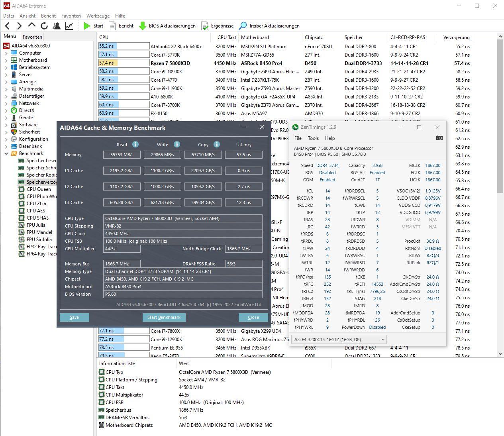
Task: Click the Memory Read value field 55753 MB/s
Action: [122, 155]
